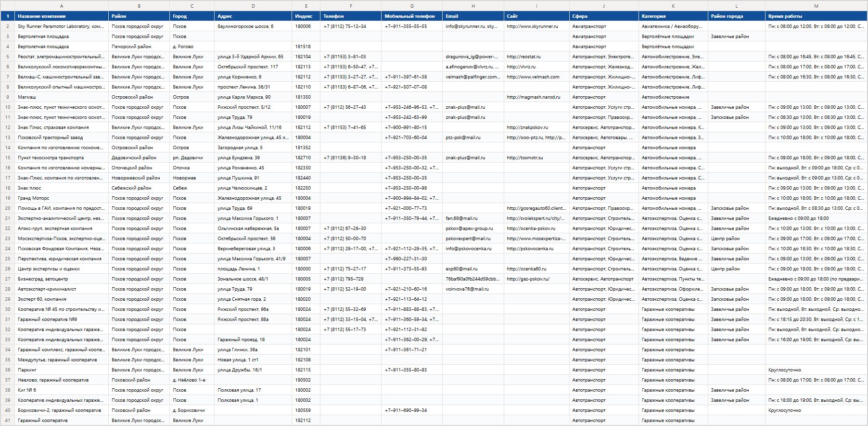Screen dimensions: 868x434
Task: Select the address 'Зональное шоссе, 48/1'
Action: (x=253, y=279)
